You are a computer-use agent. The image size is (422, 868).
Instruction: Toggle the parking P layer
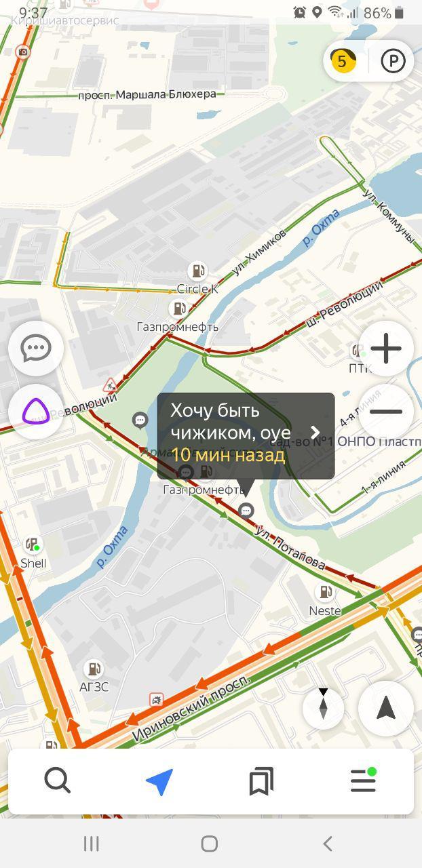pos(393,61)
